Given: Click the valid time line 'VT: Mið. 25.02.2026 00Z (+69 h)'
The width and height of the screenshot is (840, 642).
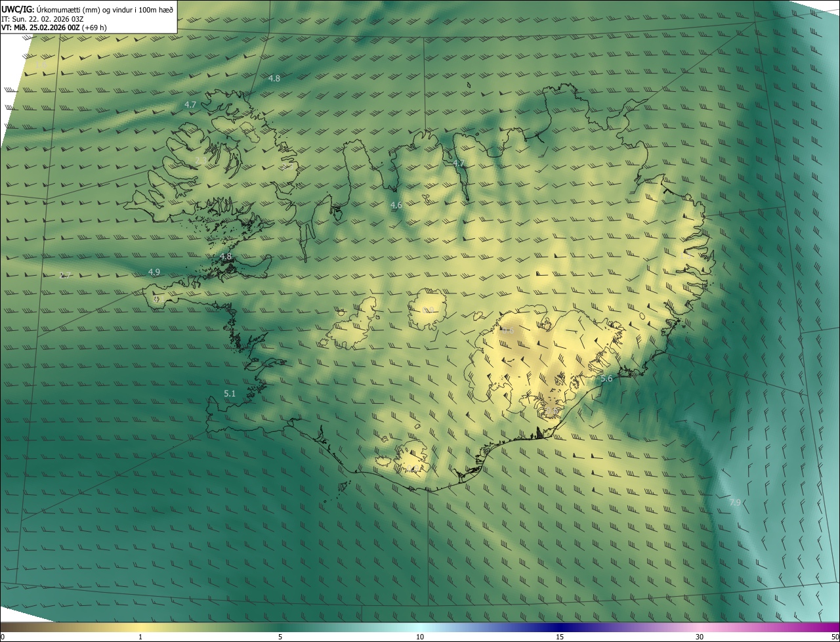Looking at the screenshot, I should click(54, 28).
